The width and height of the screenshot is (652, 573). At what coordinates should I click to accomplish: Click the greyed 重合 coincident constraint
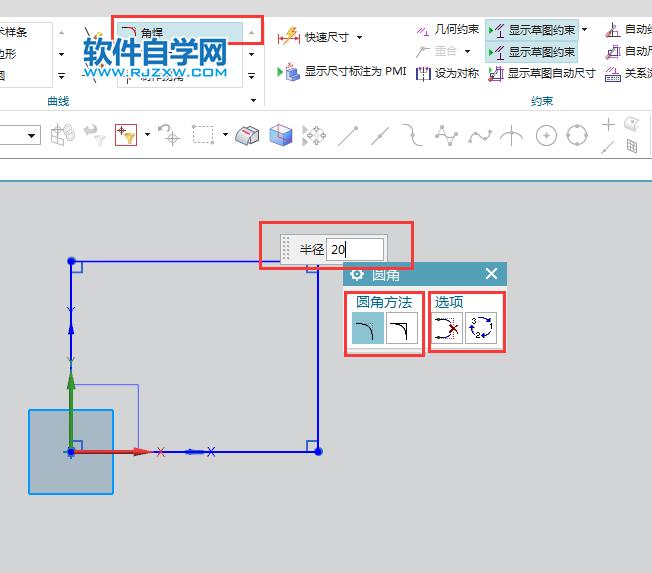tap(437, 52)
